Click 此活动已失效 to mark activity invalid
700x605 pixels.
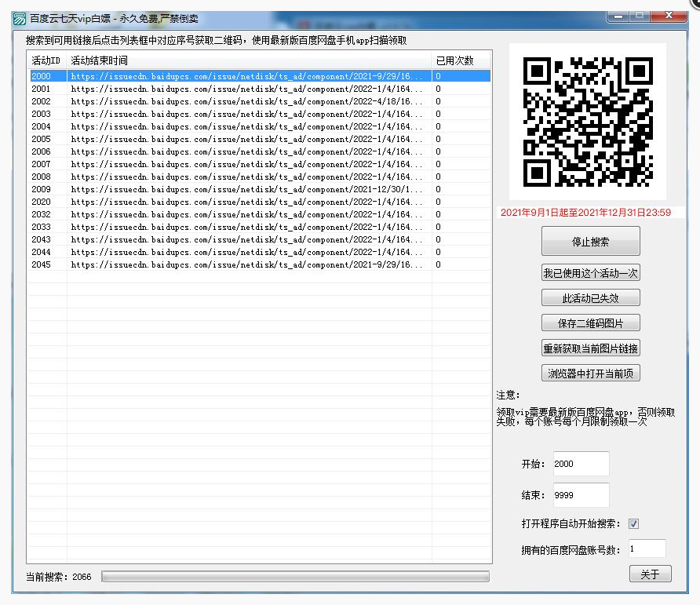pos(589,297)
